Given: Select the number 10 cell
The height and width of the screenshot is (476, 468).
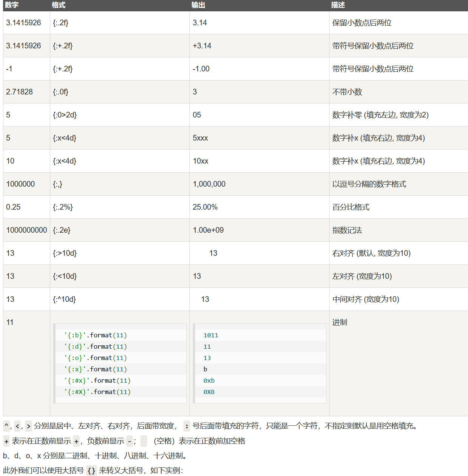Looking at the screenshot, I should coord(26,161).
